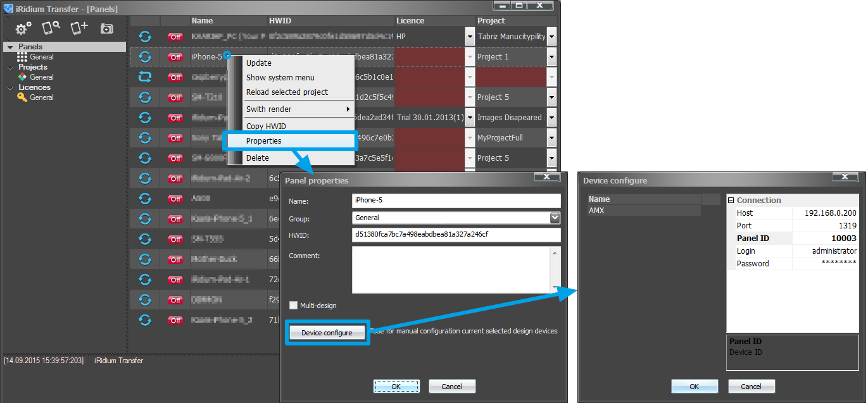Open the Transfer settings gear icon

[22, 28]
